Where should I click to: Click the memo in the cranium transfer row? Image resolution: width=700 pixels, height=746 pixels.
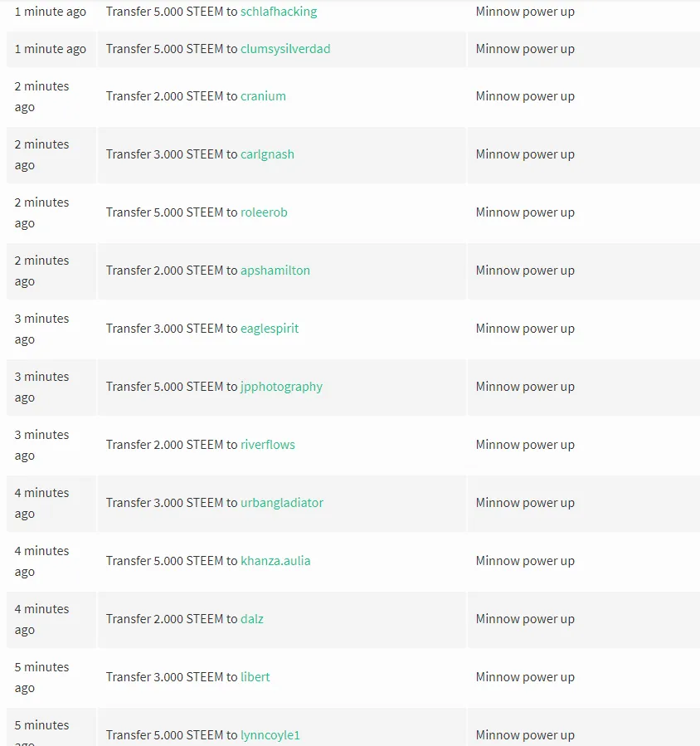pos(525,96)
